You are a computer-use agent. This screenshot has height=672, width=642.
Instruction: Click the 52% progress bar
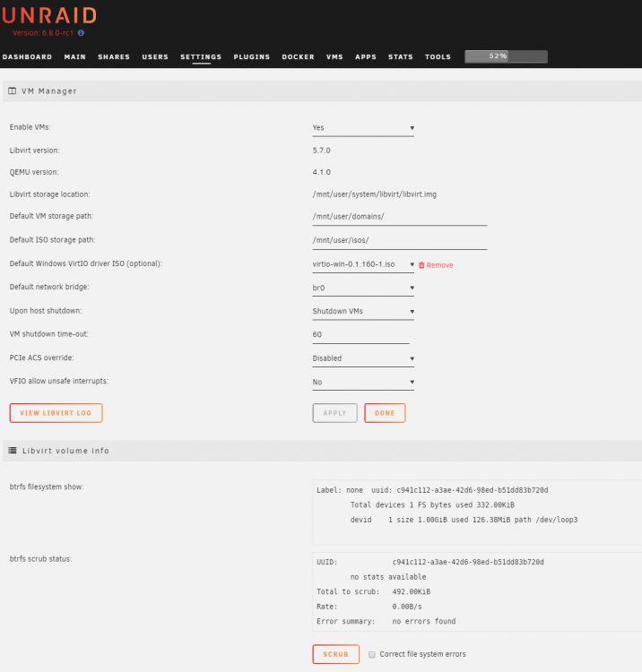click(x=506, y=56)
